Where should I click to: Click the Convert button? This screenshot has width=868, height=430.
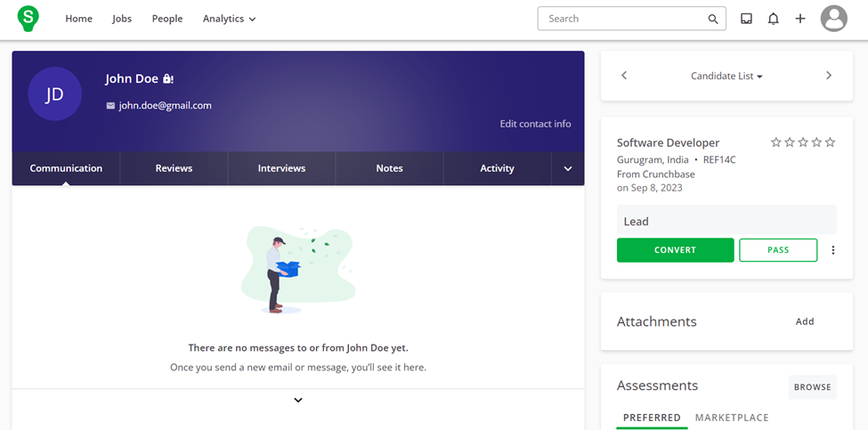pyautogui.click(x=676, y=250)
